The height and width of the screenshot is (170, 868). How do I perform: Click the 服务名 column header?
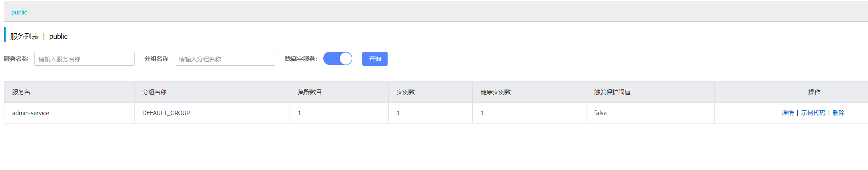(21, 92)
